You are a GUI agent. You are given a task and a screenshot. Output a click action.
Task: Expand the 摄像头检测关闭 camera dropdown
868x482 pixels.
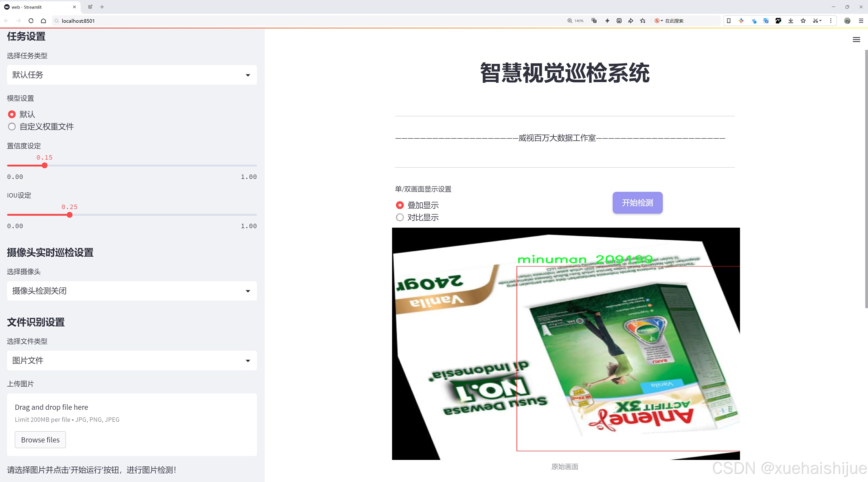[x=132, y=291]
